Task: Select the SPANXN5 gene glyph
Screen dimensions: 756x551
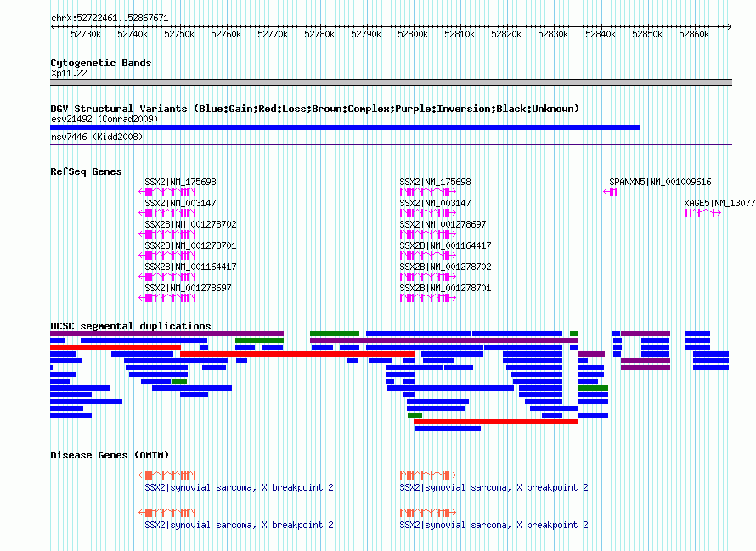Action: click(610, 192)
